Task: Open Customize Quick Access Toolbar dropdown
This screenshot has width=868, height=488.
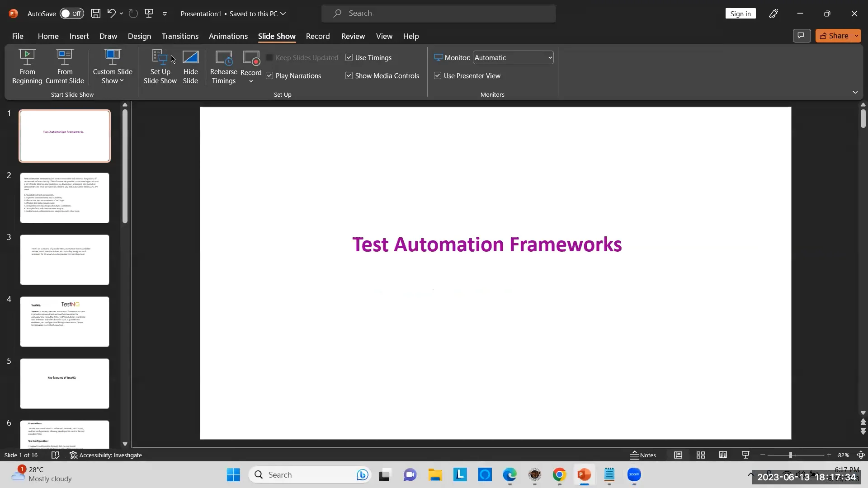Action: (165, 14)
